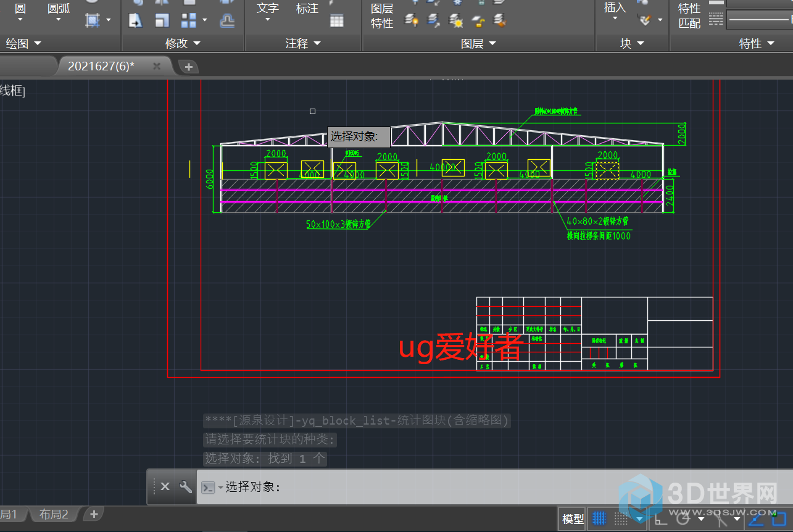Click the make object's layer current icon
793x532 pixels.
(x=500, y=20)
